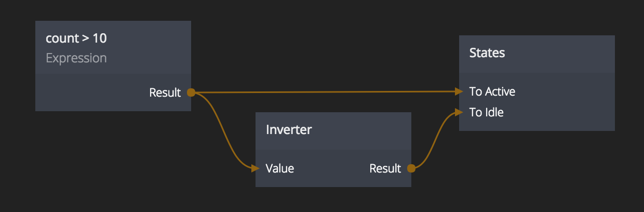Click the To Idle port label
This screenshot has height=212, width=644.
[487, 112]
